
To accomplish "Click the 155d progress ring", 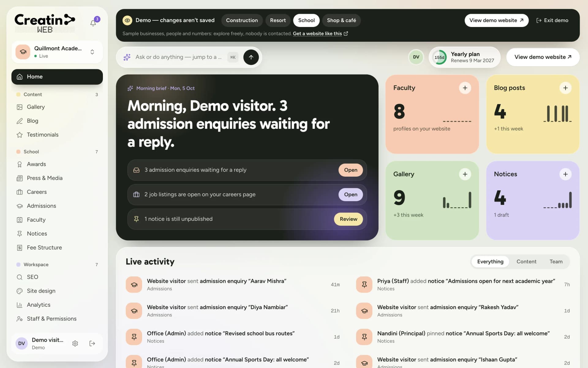I will pyautogui.click(x=439, y=57).
